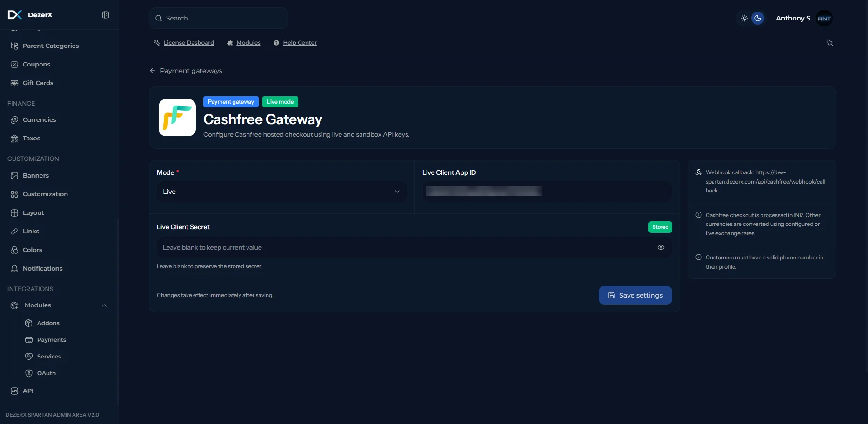868x424 pixels.
Task: Click the Cashfree Gateway logo
Action: pos(177,118)
